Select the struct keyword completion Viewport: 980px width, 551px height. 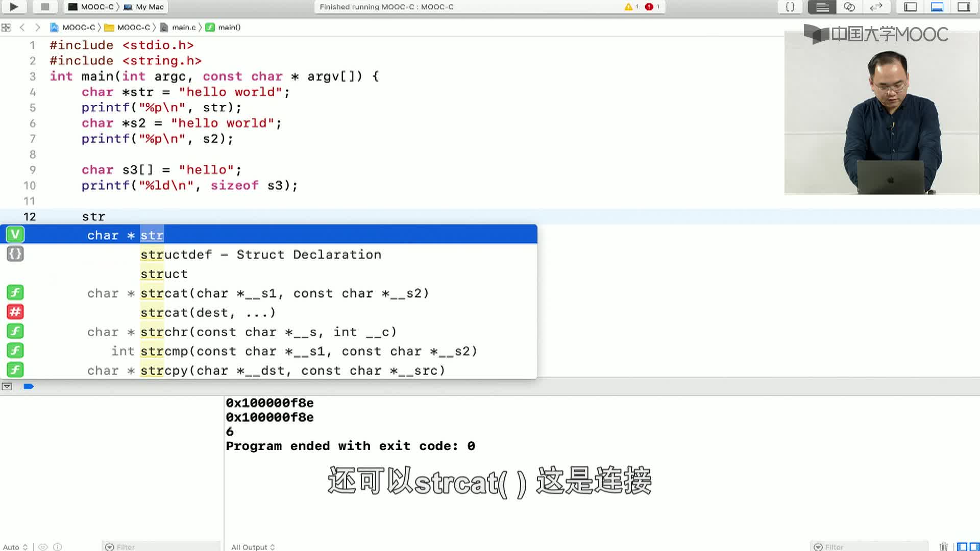[268, 273]
